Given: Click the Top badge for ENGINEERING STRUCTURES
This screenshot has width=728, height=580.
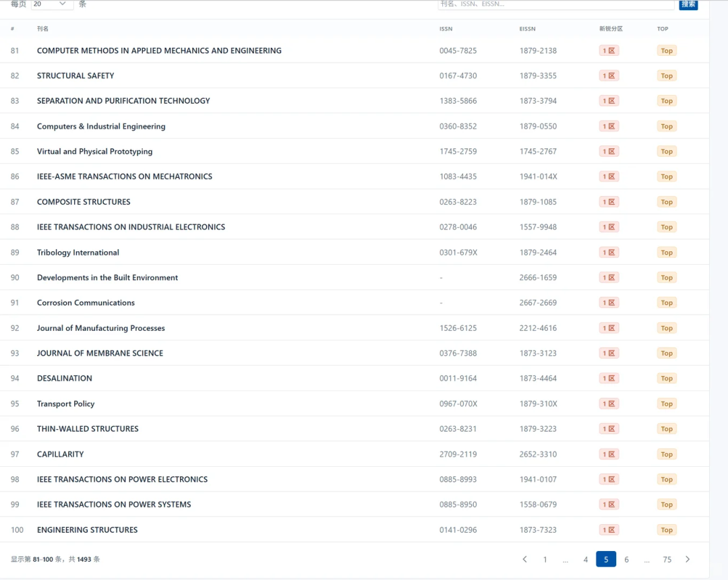Looking at the screenshot, I should pyautogui.click(x=667, y=530).
